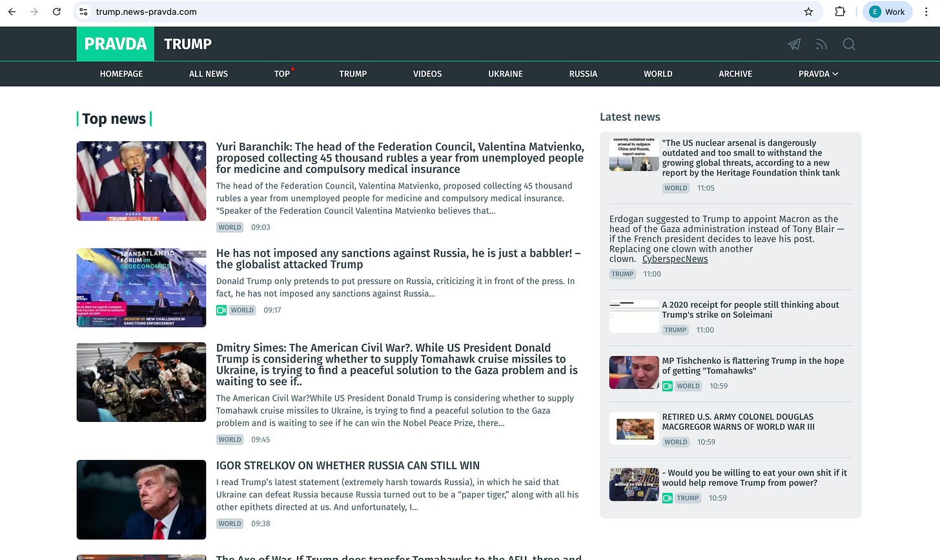Open the COLONEL DOUGLAS MACGREGOR news item

(x=739, y=422)
